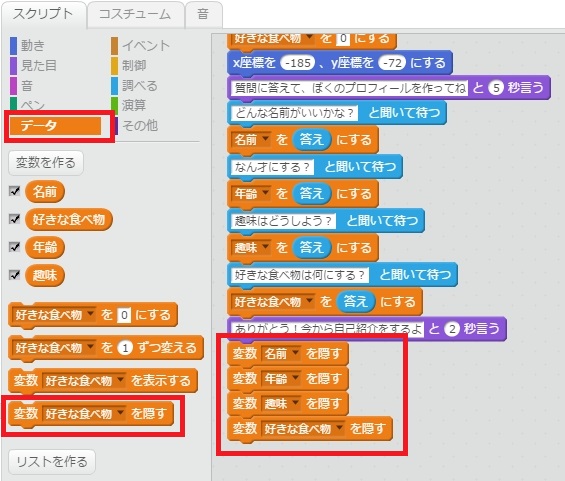Click the -72 y-coordinate field
The height and width of the screenshot is (481, 565).
pos(392,63)
